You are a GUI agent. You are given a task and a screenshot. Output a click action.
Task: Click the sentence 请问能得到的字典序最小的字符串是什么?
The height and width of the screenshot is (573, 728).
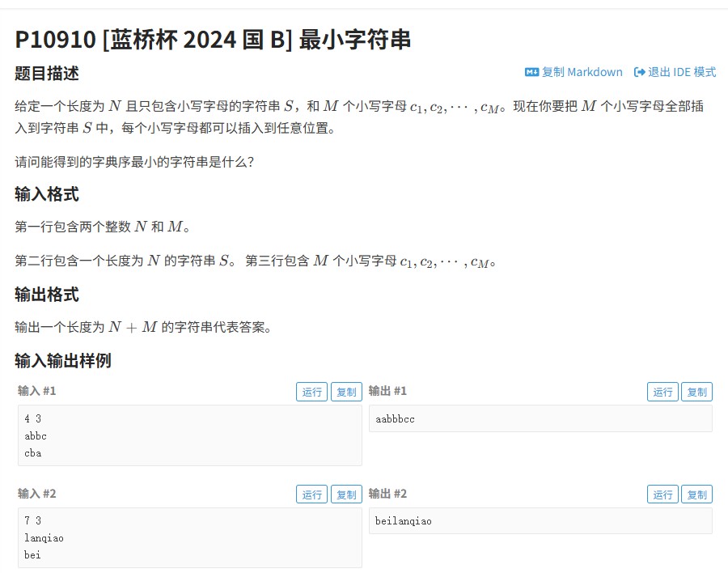coord(134,162)
